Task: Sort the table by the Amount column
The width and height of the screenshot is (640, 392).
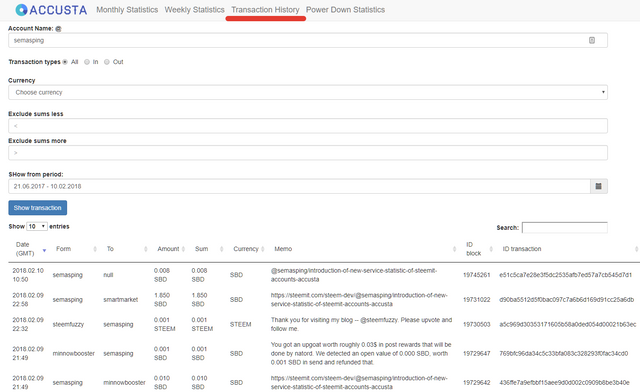Action: (x=183, y=249)
